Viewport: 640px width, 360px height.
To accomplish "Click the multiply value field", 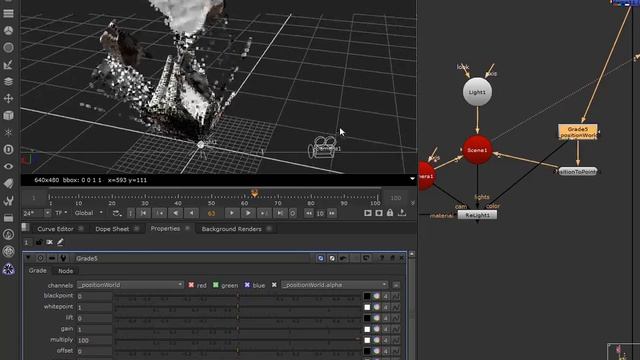I will coord(94,340).
